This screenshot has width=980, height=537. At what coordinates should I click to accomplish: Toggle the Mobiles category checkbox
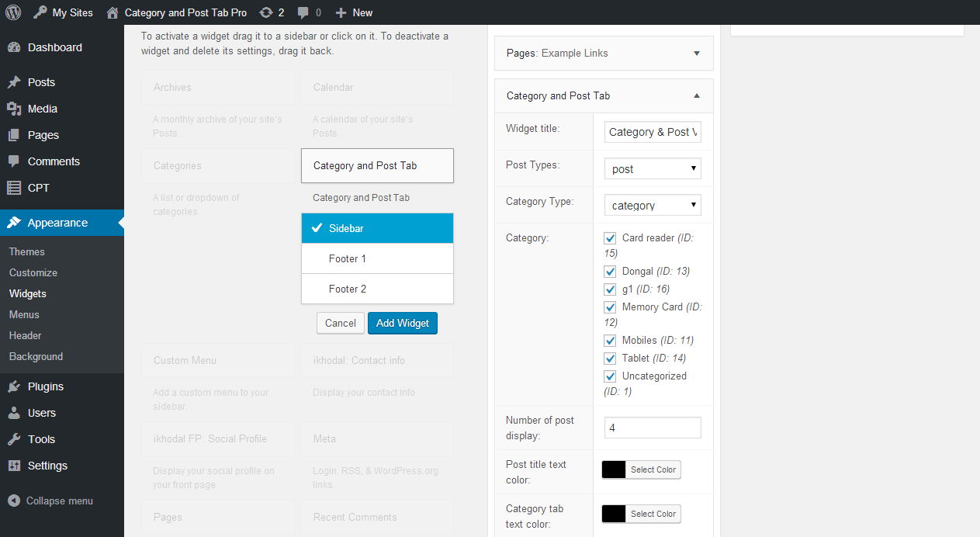click(x=610, y=341)
